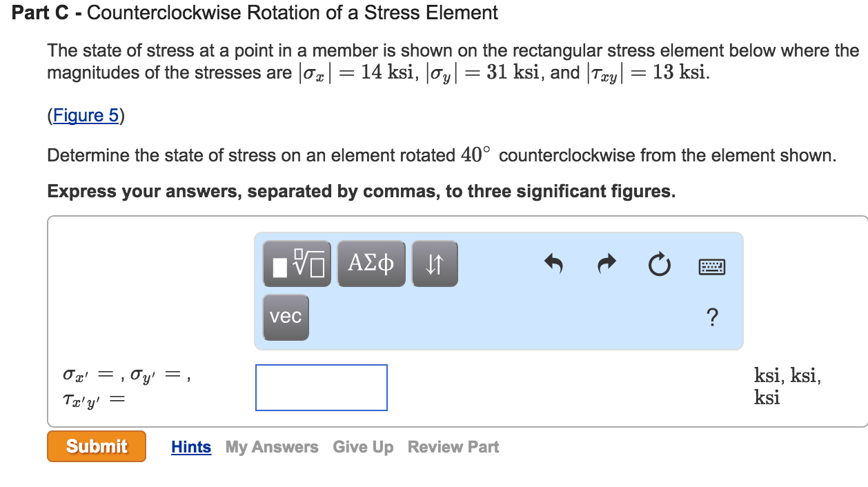
Task: Click the subscript/superscript arrows icon
Action: click(x=435, y=263)
